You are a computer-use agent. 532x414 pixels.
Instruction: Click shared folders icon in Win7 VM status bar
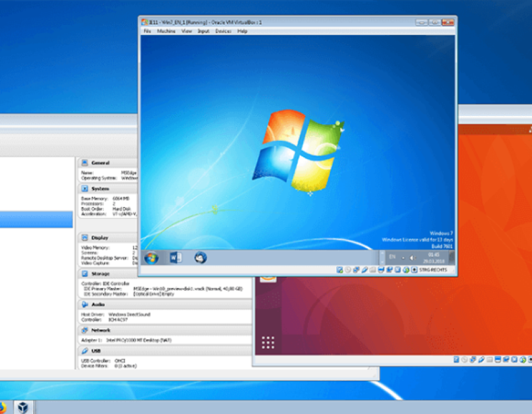click(x=372, y=270)
